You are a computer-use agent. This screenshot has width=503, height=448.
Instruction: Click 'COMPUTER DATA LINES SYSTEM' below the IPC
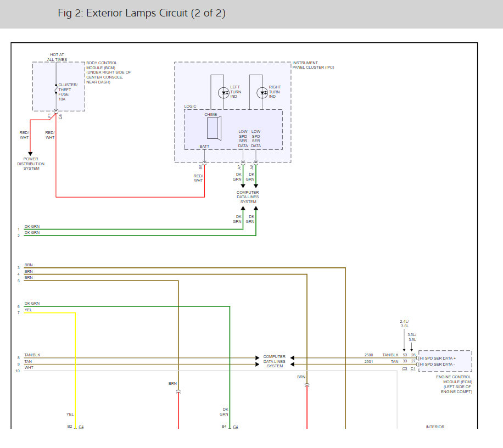(x=248, y=197)
